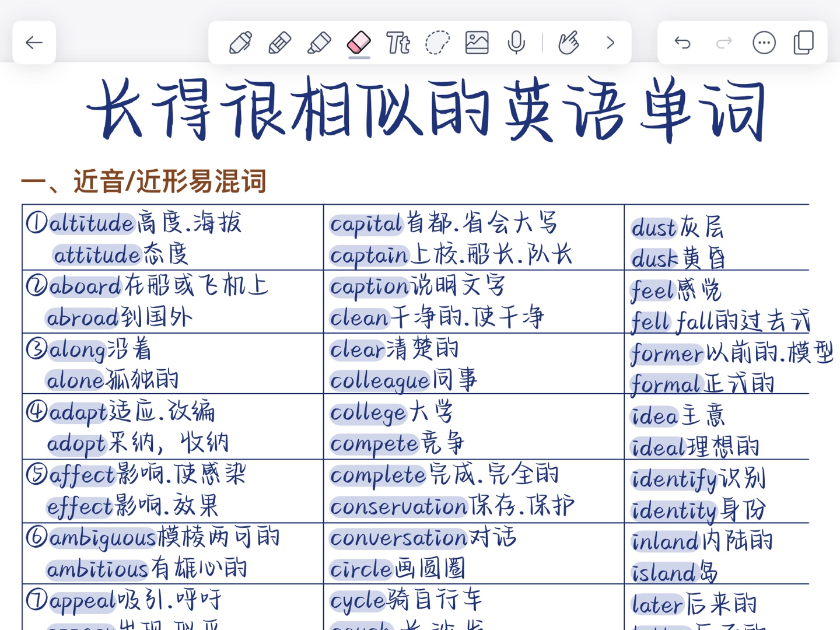Enable the hand gesture mode
This screenshot has height=630, width=840.
[569, 43]
